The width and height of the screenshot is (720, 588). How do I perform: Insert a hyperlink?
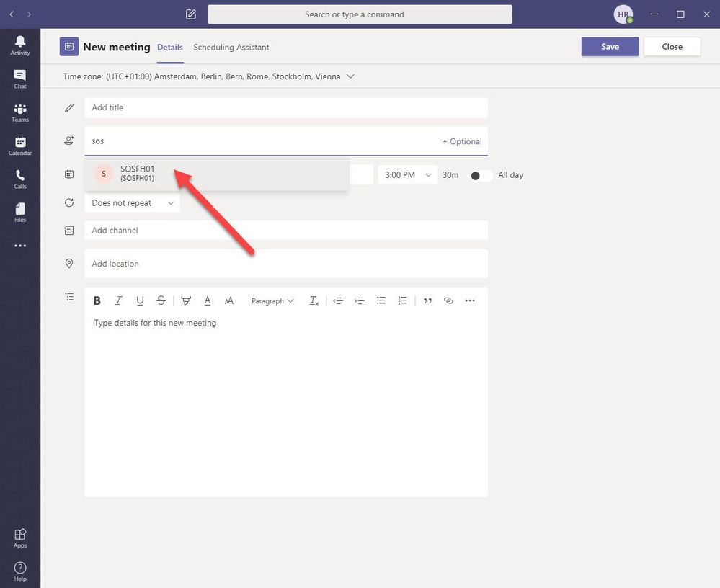point(448,300)
